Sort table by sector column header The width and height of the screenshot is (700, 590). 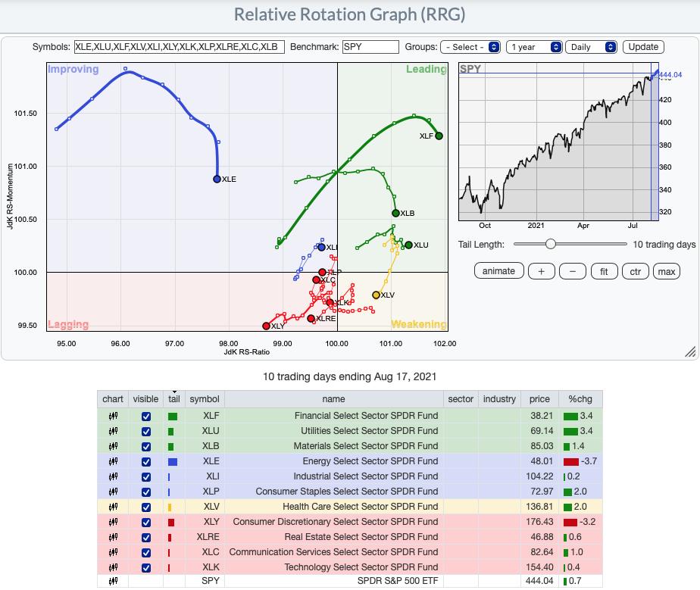461,399
